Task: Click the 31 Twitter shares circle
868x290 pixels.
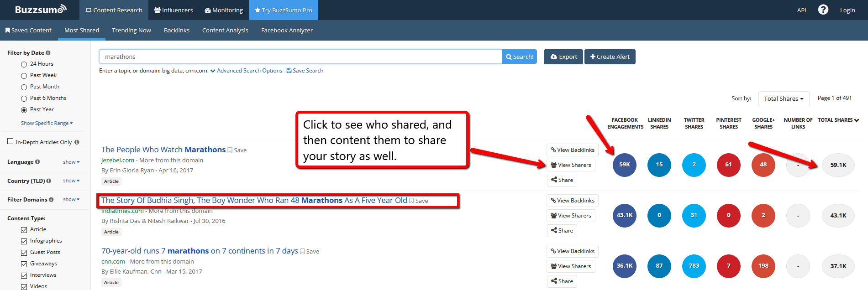Action: 694,215
